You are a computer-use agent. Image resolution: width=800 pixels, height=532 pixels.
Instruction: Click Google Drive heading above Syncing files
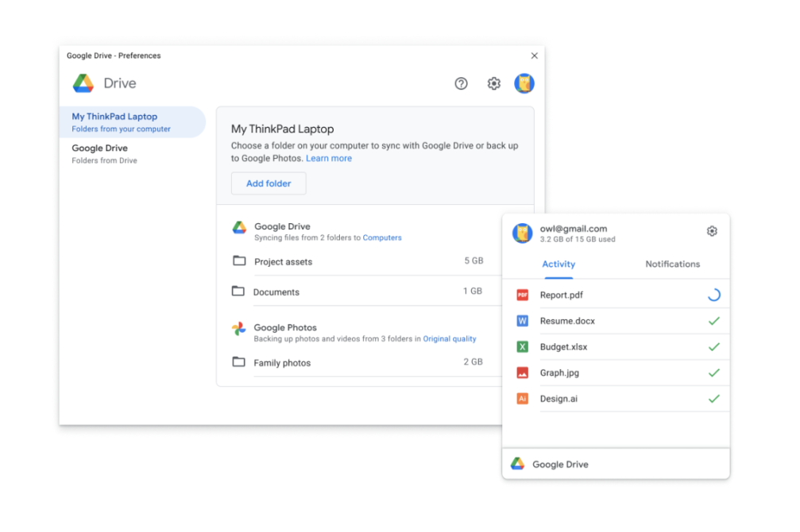click(x=282, y=226)
